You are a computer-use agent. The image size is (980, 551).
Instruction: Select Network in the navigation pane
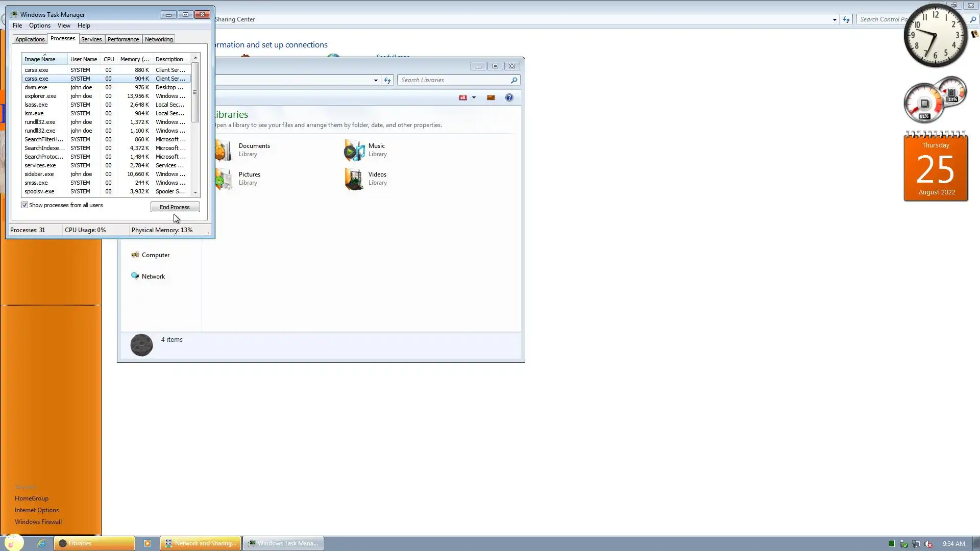pyautogui.click(x=153, y=277)
